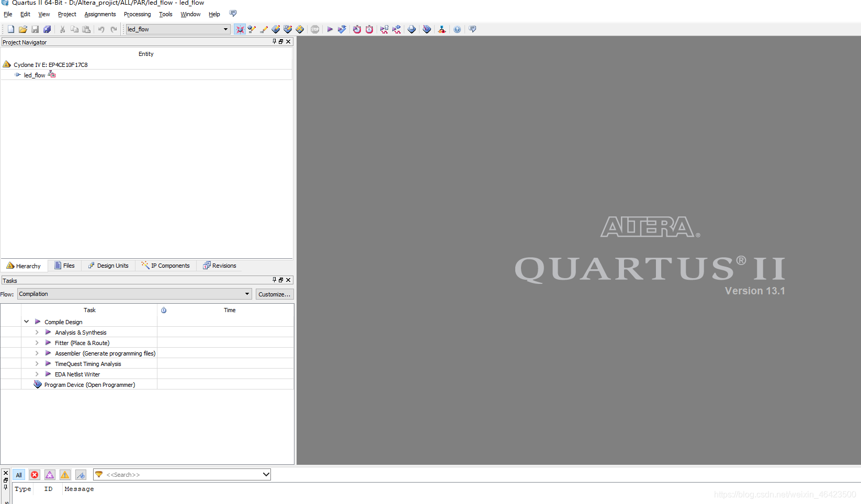Toggle float on Tasks panel
This screenshot has height=504, width=861.
click(281, 280)
